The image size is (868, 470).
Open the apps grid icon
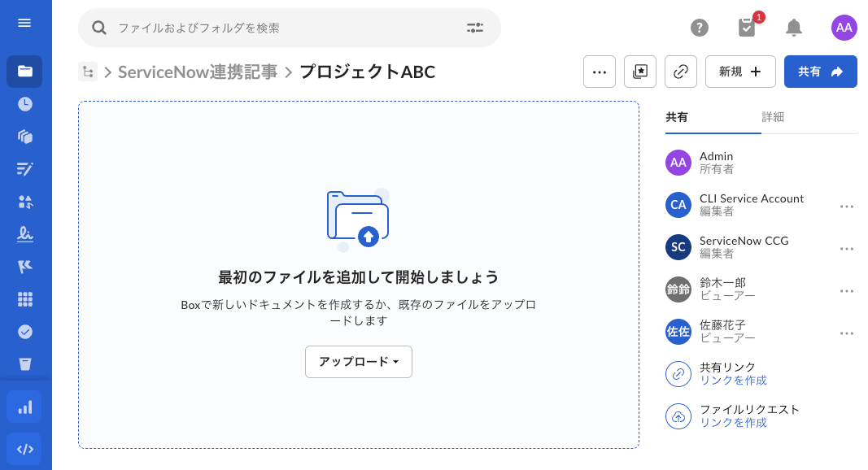[x=24, y=299]
